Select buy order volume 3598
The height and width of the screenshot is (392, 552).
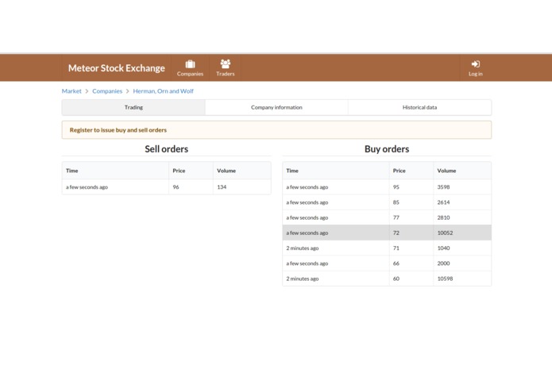point(462,187)
